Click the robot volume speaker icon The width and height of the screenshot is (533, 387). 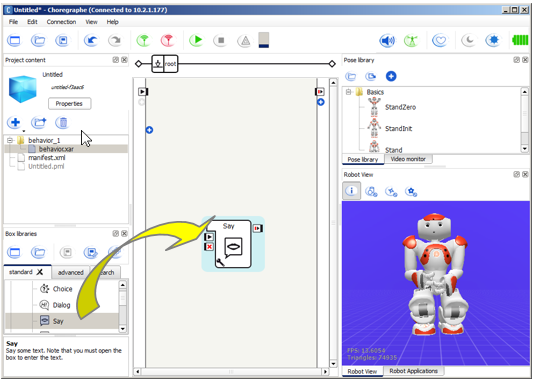point(387,41)
